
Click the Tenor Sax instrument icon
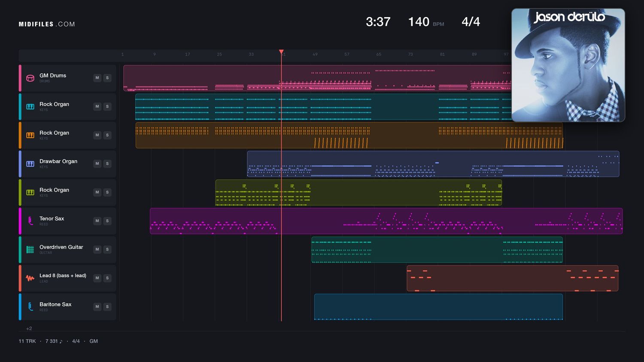(30, 221)
